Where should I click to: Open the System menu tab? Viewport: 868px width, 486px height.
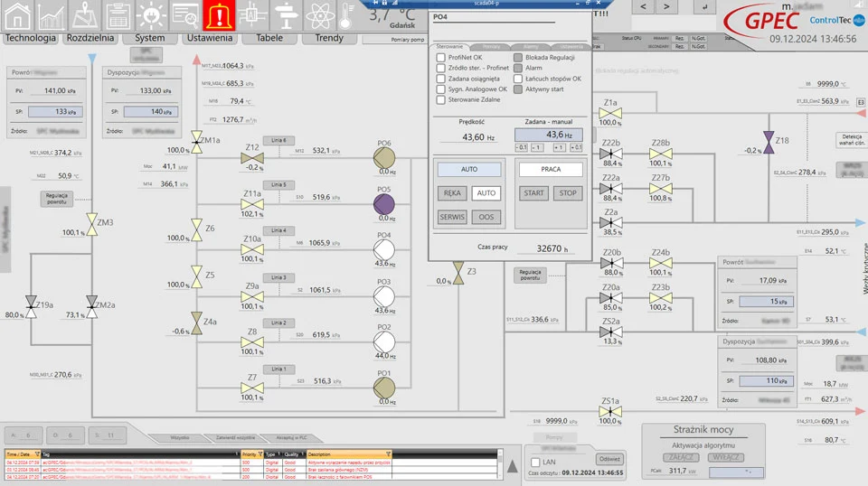(x=150, y=38)
